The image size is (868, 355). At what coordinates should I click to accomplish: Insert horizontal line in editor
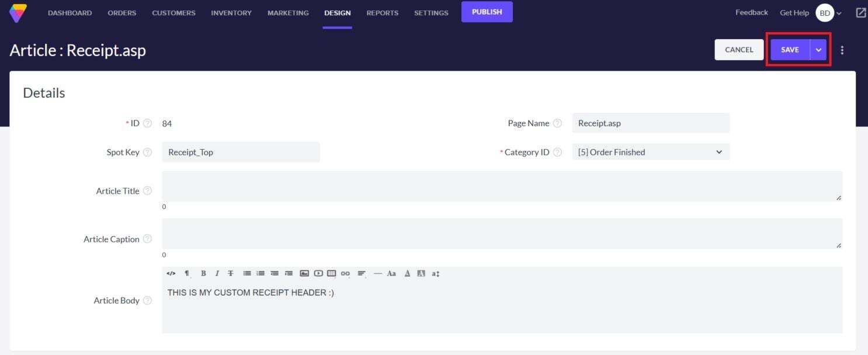[x=377, y=273]
